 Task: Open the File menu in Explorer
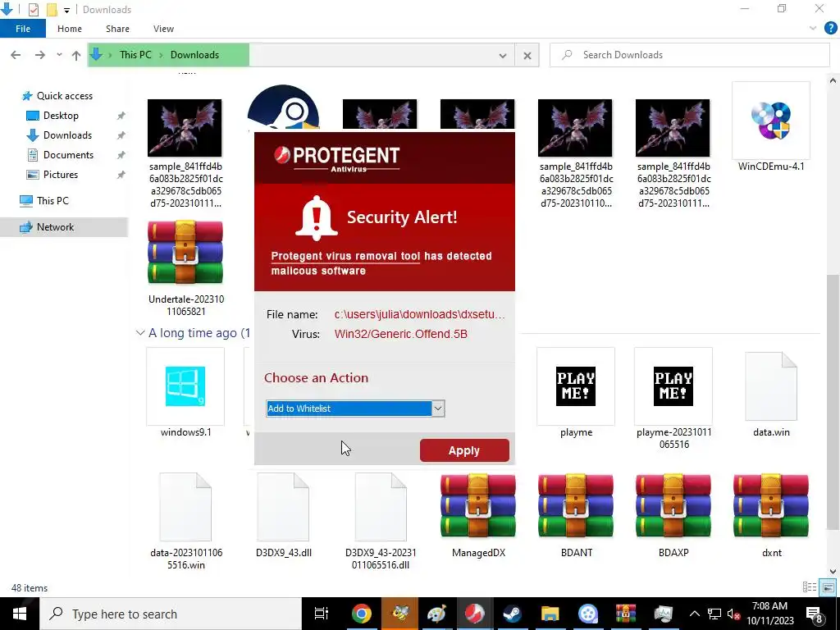(x=23, y=29)
